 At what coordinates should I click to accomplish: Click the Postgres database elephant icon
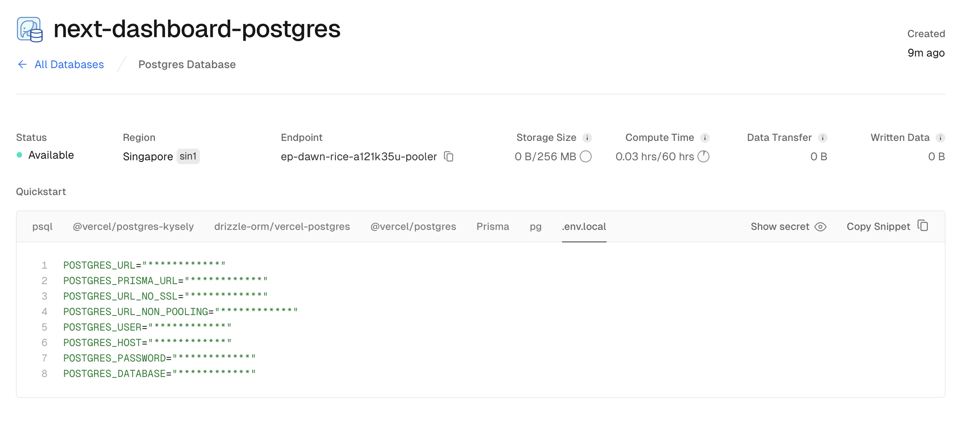[x=29, y=29]
